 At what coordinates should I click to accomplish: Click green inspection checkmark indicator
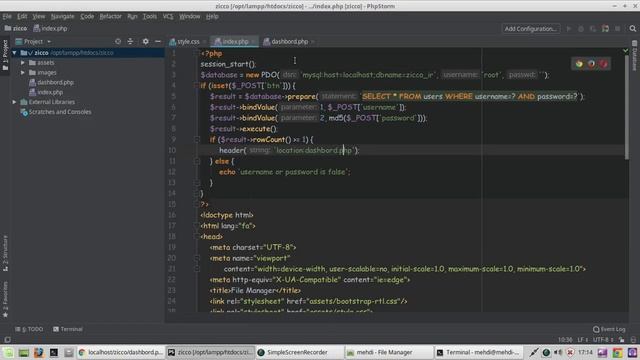pos(625,51)
